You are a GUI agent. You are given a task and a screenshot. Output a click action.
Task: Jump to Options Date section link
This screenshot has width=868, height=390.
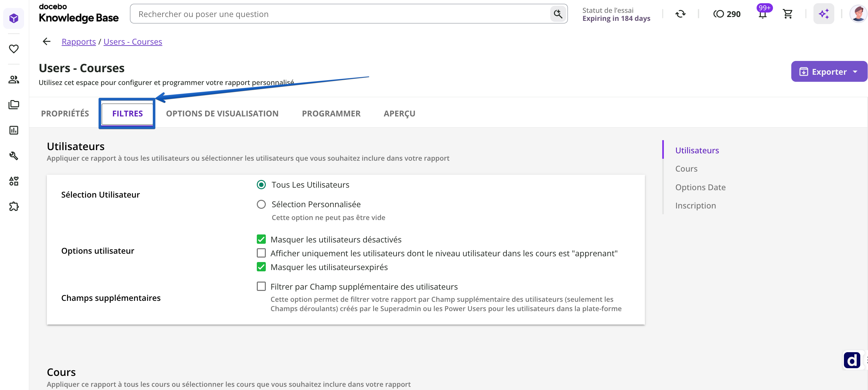[700, 187]
